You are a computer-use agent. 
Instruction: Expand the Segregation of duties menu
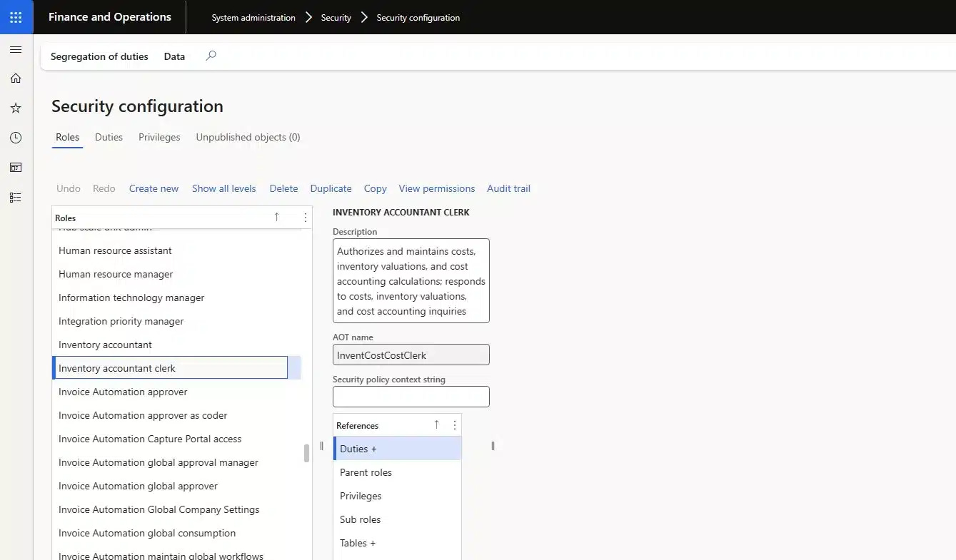[99, 56]
